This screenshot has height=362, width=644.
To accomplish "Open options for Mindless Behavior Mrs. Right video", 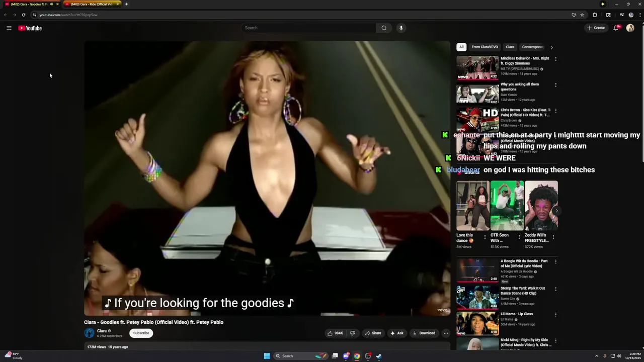I will pos(555,59).
